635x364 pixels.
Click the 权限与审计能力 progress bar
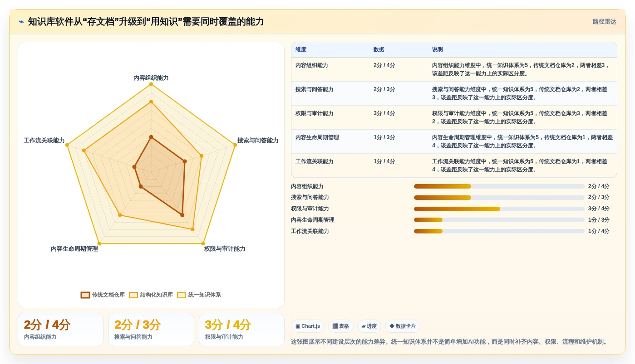(x=499, y=209)
